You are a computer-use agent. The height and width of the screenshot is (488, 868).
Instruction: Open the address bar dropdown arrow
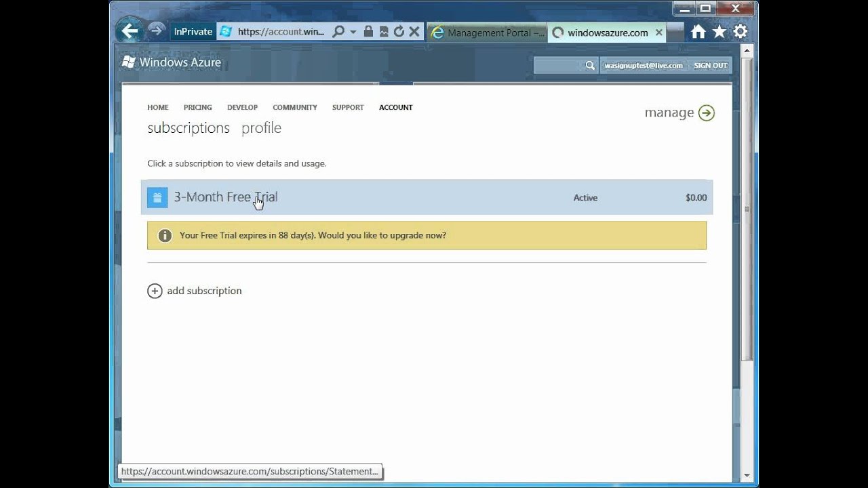(x=353, y=33)
